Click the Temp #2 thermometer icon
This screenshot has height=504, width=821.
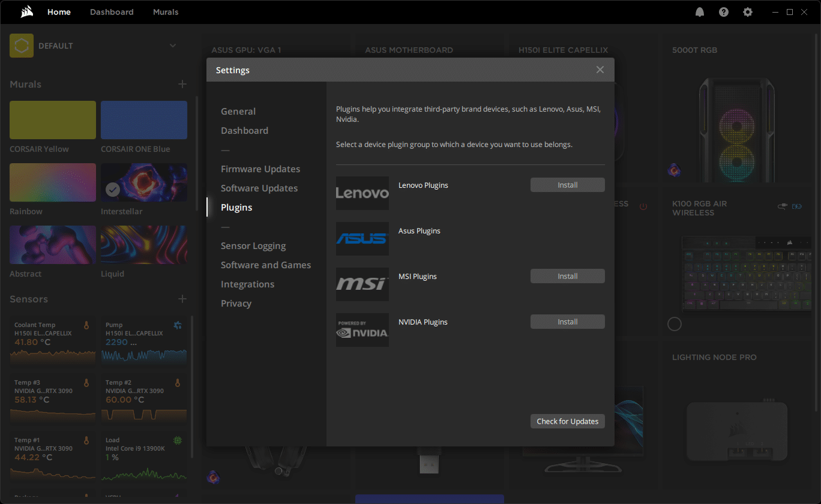click(178, 383)
